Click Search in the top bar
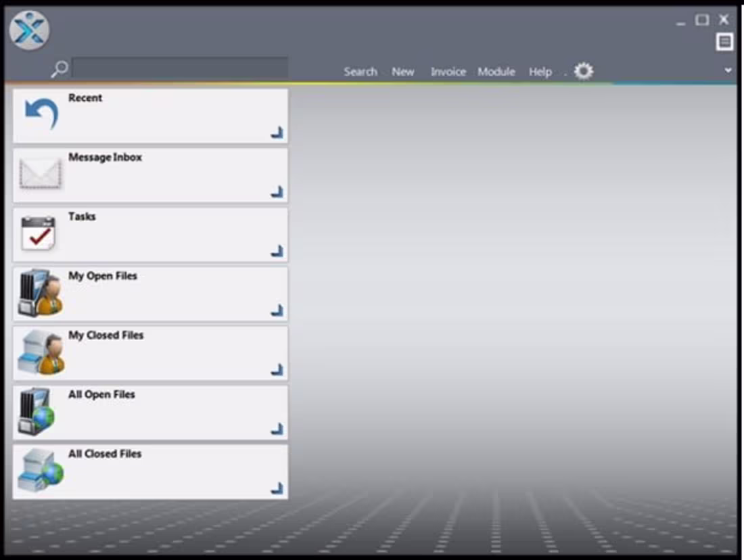Screen dimensions: 744x560 tap(361, 71)
